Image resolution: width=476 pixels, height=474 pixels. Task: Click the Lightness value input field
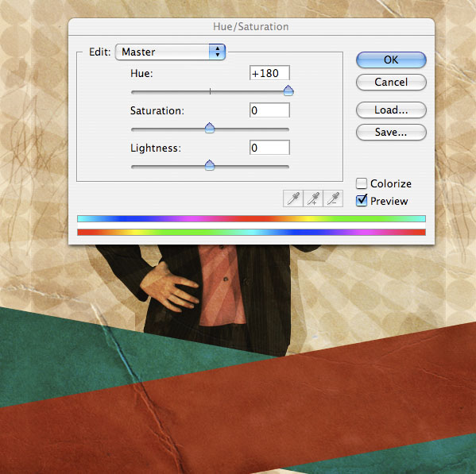point(269,148)
